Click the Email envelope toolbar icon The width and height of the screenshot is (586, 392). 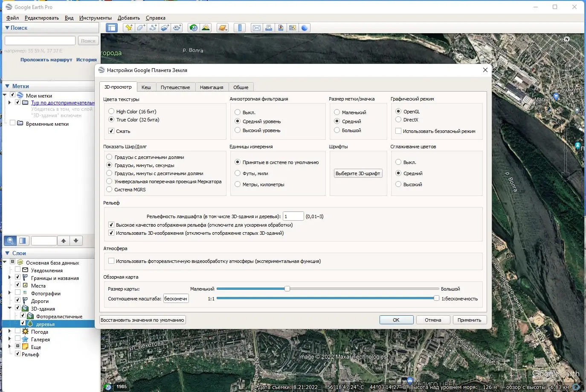[x=256, y=28]
